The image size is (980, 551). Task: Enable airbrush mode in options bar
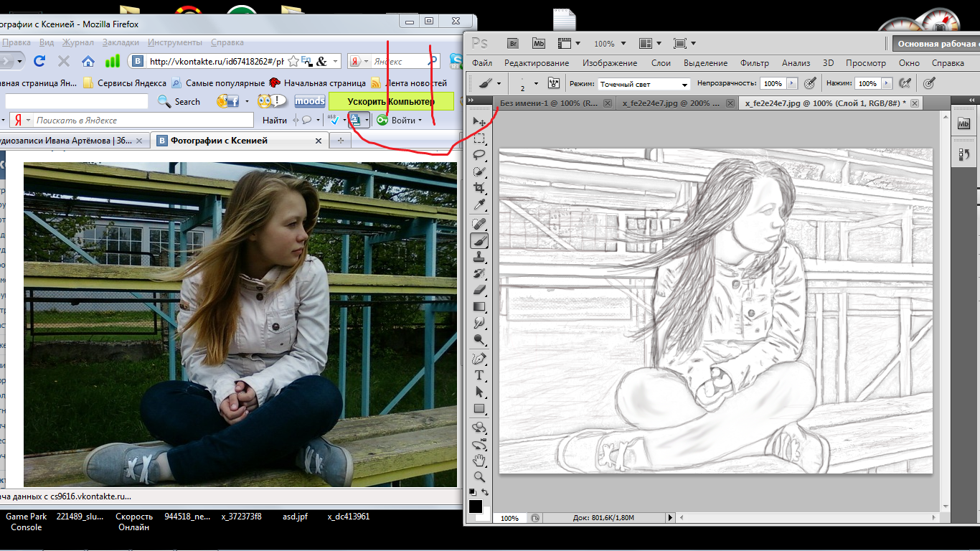coord(905,83)
